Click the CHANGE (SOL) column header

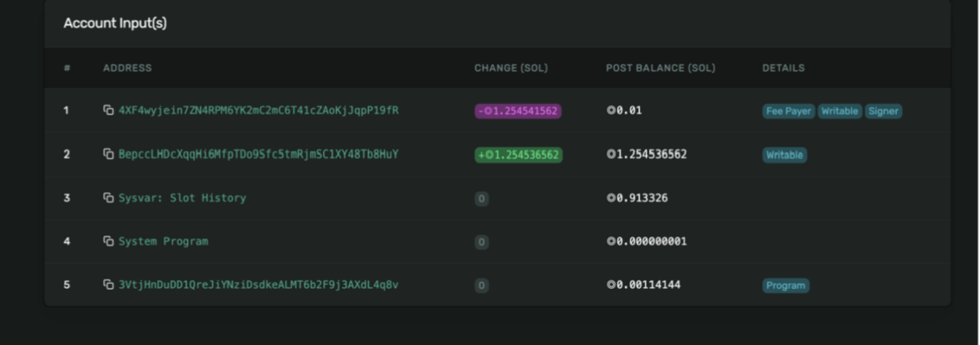tap(511, 68)
